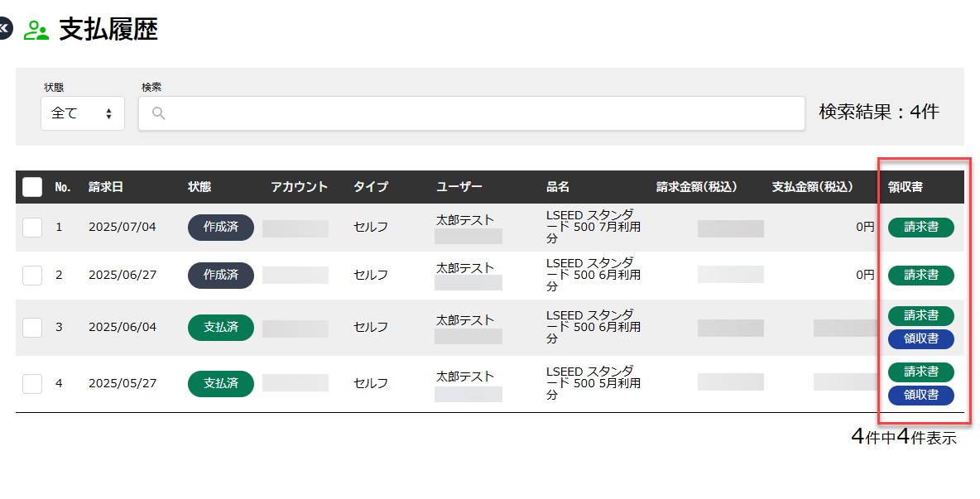Click the magnifier icon in search box
This screenshot has width=980, height=499.
click(159, 113)
